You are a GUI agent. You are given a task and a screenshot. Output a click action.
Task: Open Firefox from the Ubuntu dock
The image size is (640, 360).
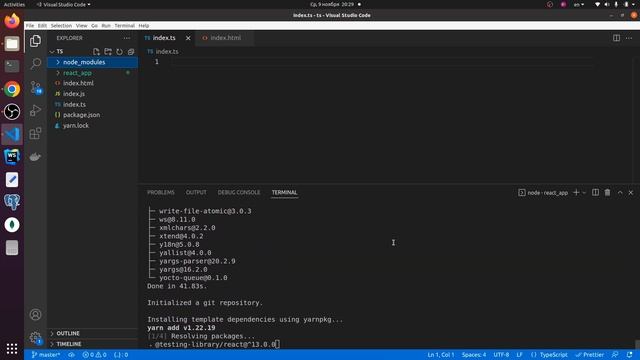12,20
